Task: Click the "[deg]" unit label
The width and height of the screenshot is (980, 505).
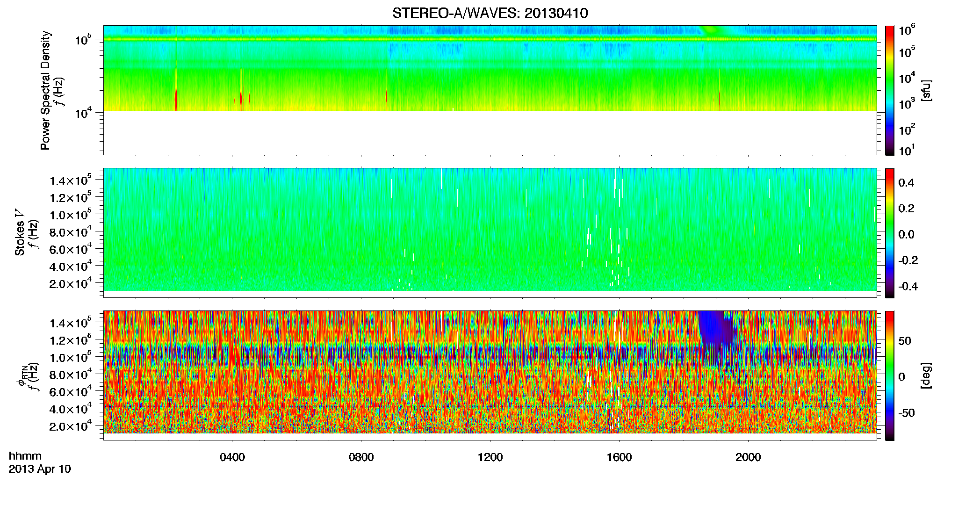Action: coord(926,375)
